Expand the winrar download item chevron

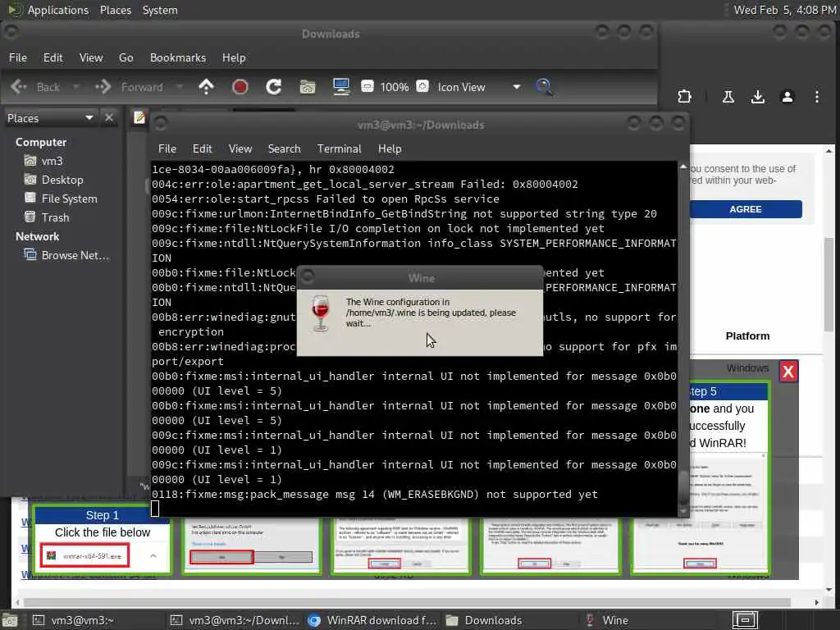(x=153, y=556)
